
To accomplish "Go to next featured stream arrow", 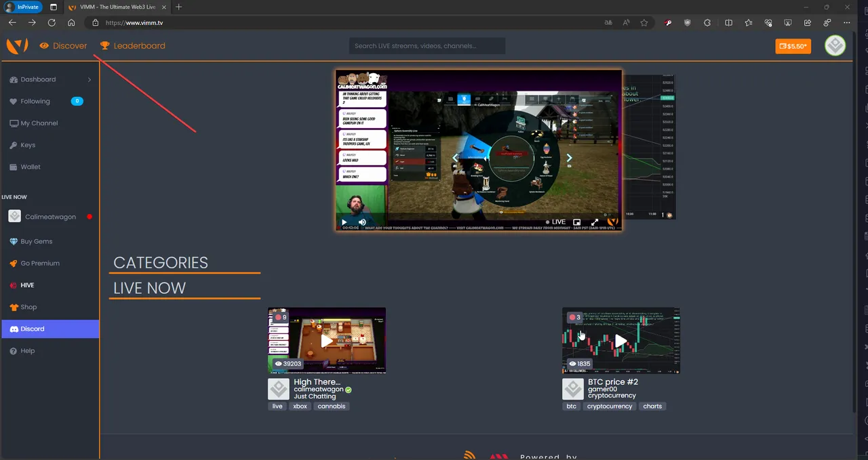I will [x=569, y=158].
